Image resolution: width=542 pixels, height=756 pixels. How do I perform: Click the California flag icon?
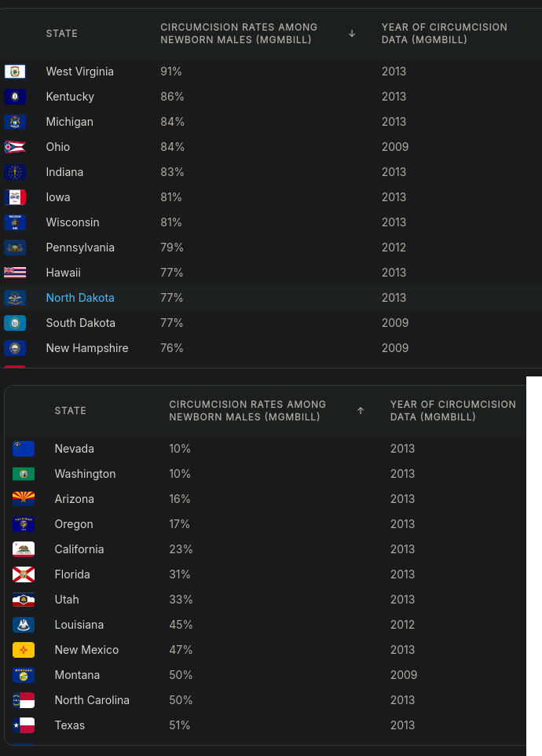(24, 549)
